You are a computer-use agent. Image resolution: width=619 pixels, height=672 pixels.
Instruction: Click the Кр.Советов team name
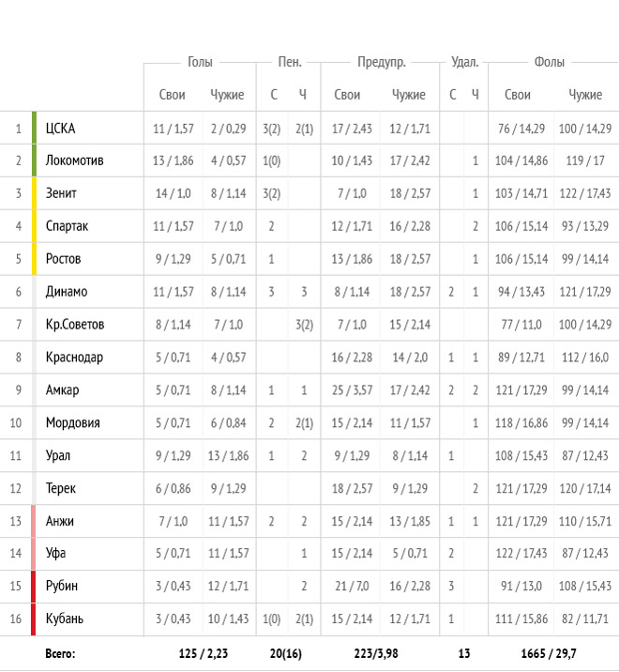(75, 325)
